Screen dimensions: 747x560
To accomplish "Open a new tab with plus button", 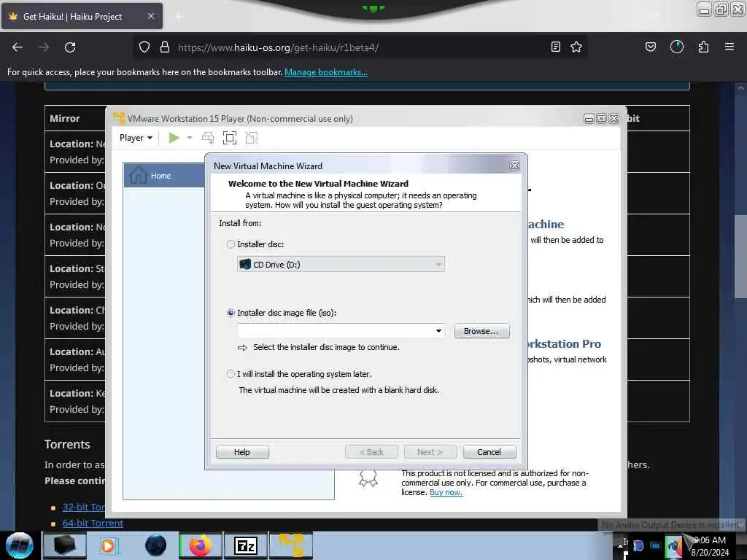I will 179,17.
